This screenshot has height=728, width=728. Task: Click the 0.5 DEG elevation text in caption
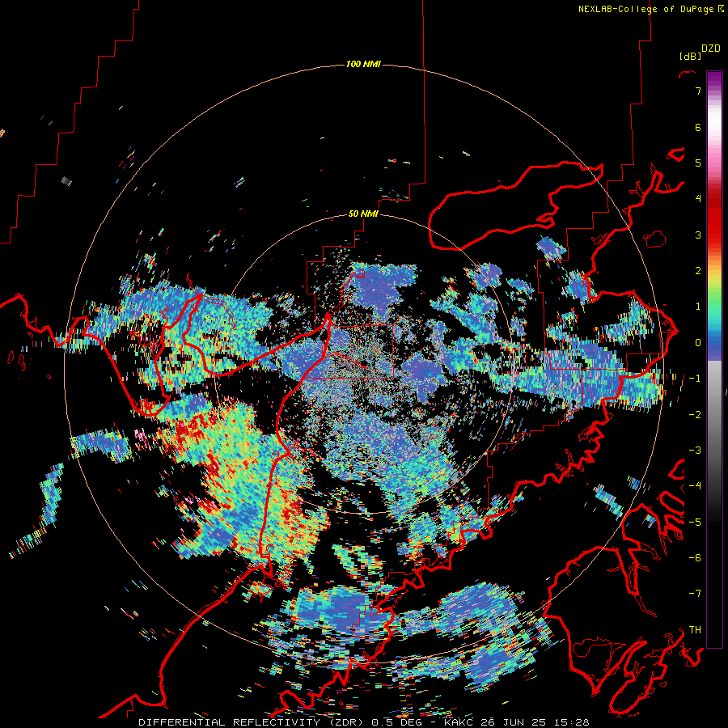pyautogui.click(x=398, y=722)
